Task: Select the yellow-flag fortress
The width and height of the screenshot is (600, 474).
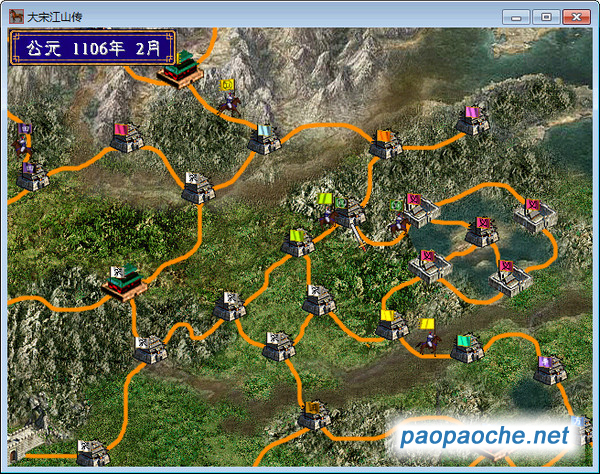Action: (x=392, y=325)
